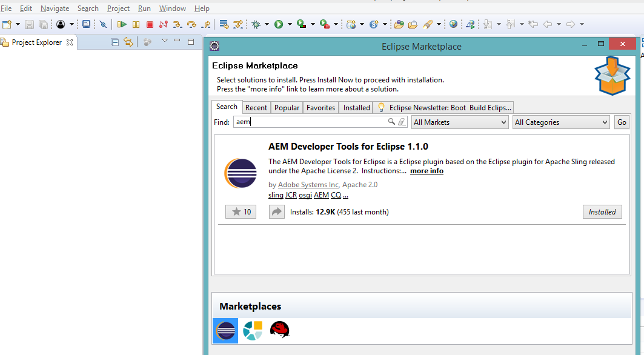The width and height of the screenshot is (644, 355).
Task: Start a Debug session from the toolbar
Action: [256, 24]
